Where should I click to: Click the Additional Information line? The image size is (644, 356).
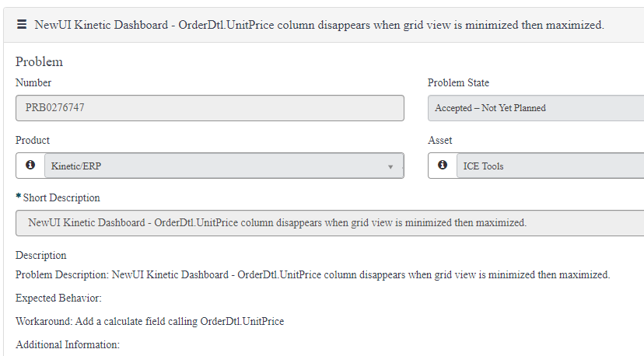68,344
